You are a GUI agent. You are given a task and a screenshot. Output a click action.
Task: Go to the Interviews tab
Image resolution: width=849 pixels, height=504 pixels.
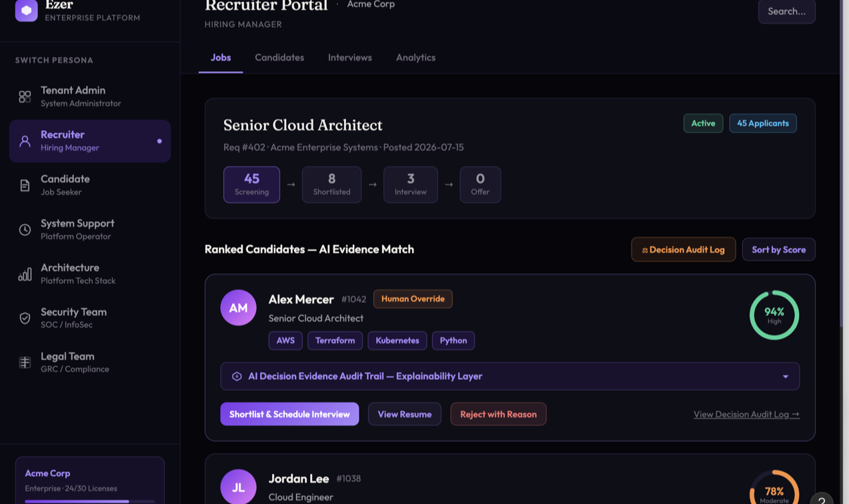coord(350,58)
